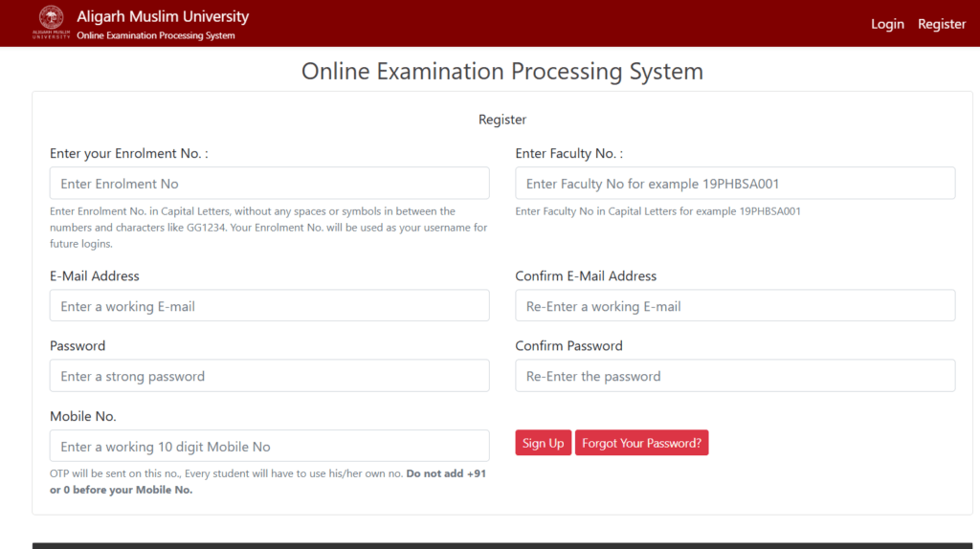Click the Re-Enter a working E-mail field
Image resolution: width=980 pixels, height=549 pixels.
735,306
